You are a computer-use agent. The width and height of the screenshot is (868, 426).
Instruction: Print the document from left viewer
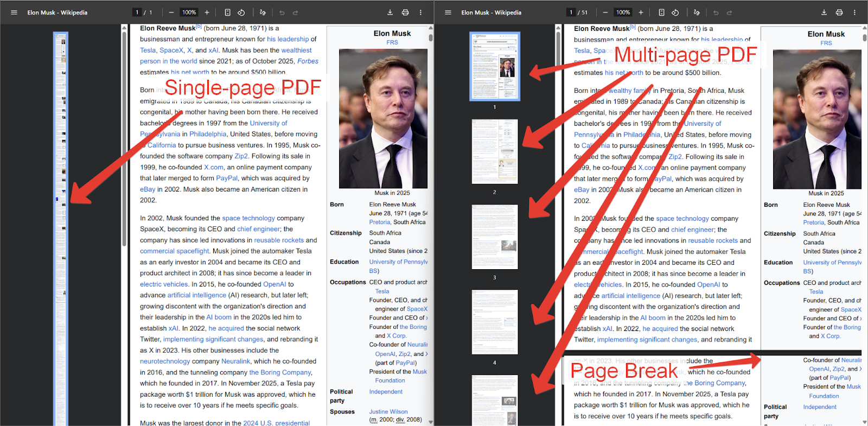pyautogui.click(x=405, y=12)
